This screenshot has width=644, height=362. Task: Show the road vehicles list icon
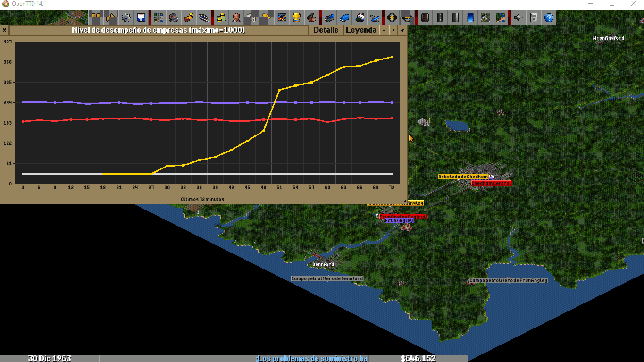tap(344, 18)
